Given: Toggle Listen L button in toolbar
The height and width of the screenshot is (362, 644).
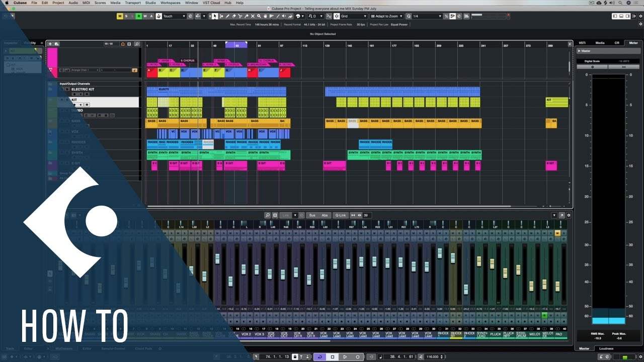Looking at the screenshot, I should (x=133, y=16).
